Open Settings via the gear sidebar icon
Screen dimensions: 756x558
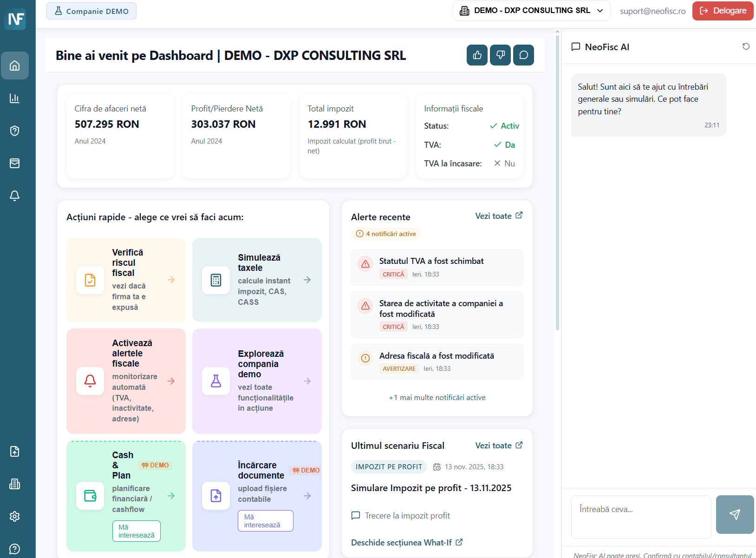15,516
